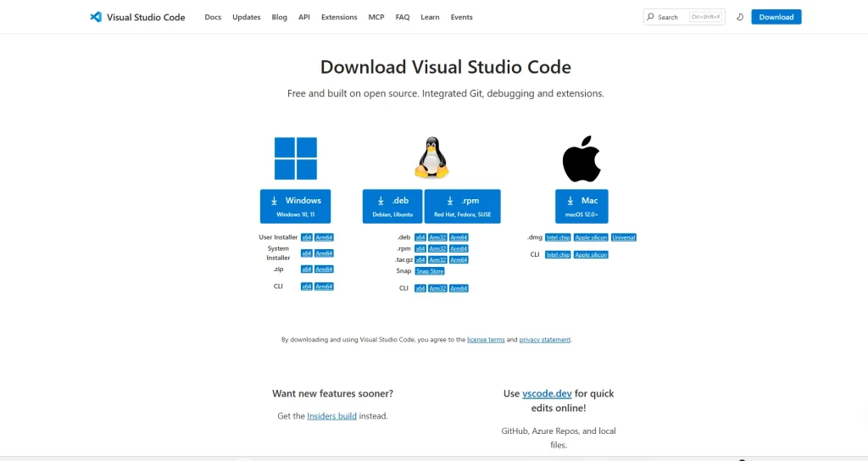Toggle dark theme with the moon icon

coord(740,17)
